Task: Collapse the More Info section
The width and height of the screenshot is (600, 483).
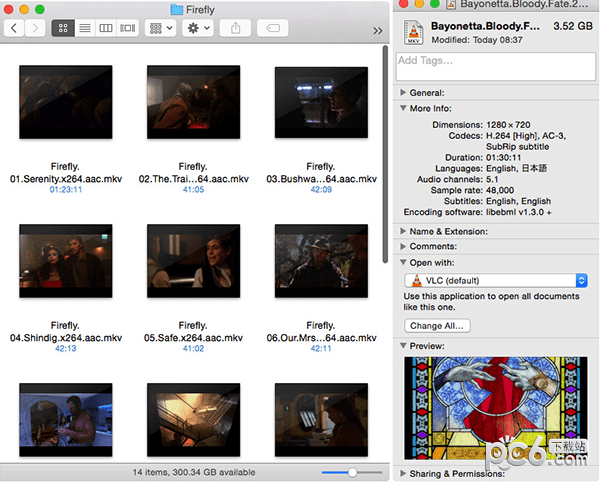Action: [403, 108]
